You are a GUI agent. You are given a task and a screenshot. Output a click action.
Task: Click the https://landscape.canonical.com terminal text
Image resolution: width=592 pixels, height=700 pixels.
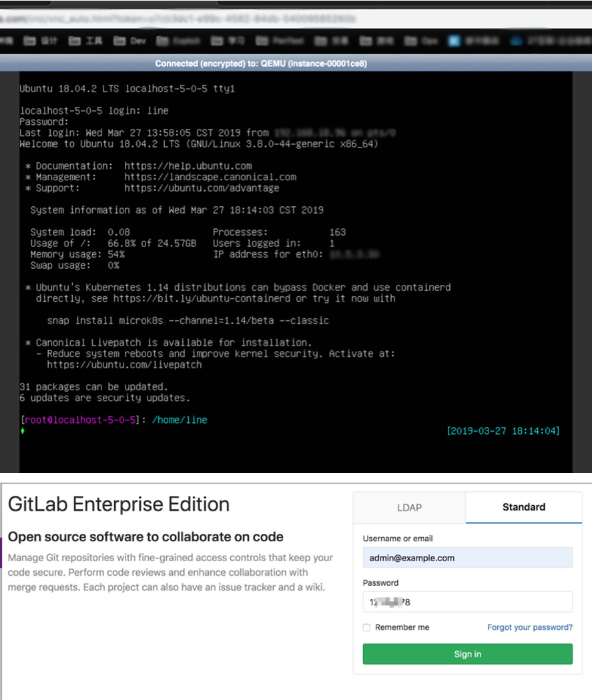pyautogui.click(x=210, y=178)
